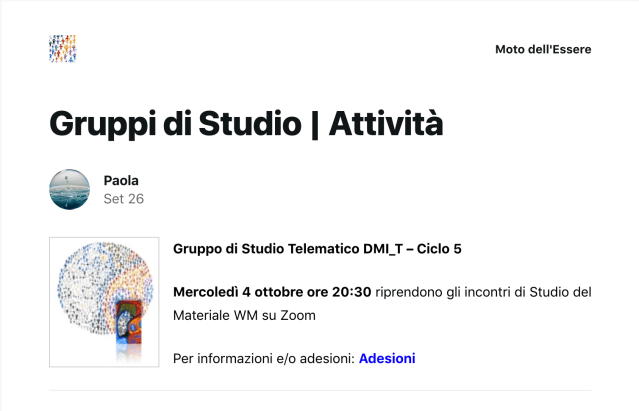Select the author name Paola
The image size is (639, 411).
(121, 180)
